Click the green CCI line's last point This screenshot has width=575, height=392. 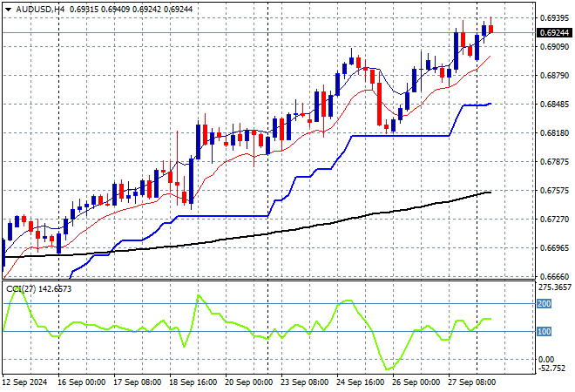[x=490, y=319]
